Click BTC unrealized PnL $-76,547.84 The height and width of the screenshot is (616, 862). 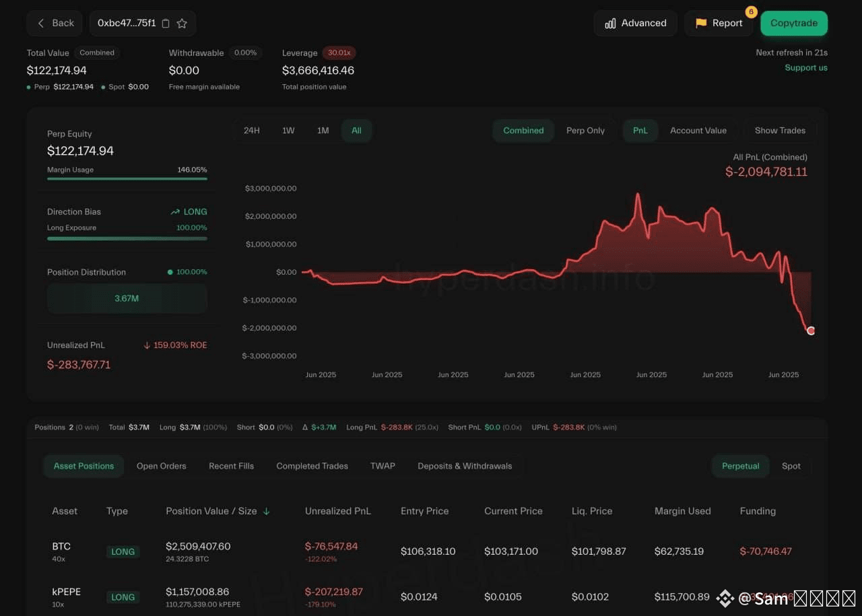tap(331, 546)
